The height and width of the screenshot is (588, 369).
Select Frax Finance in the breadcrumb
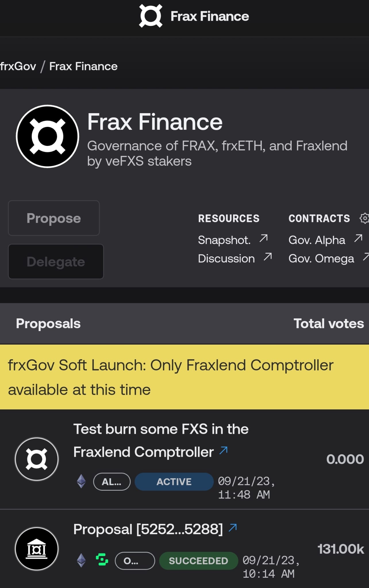coord(83,66)
